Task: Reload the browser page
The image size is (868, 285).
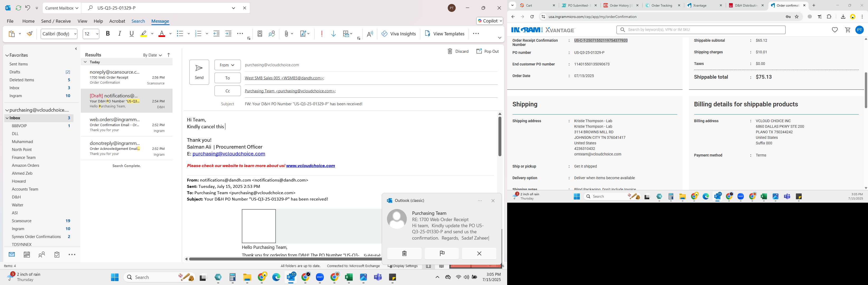Action: 532,16
